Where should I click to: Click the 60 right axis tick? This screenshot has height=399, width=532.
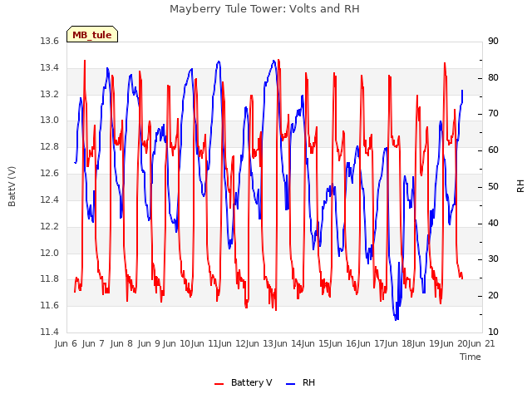493,150
